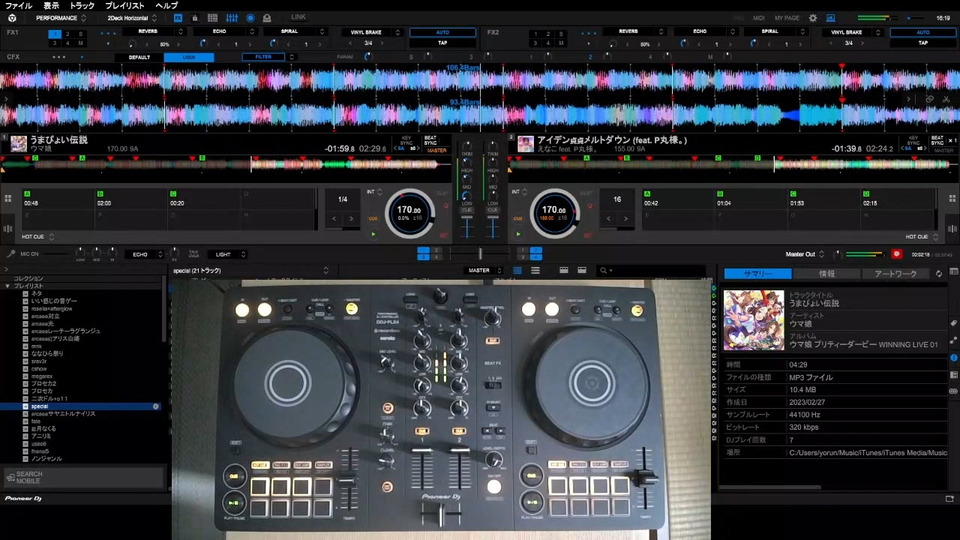Click deck 1 pad grid icon at left edge
The image size is (960, 540).
point(8,198)
